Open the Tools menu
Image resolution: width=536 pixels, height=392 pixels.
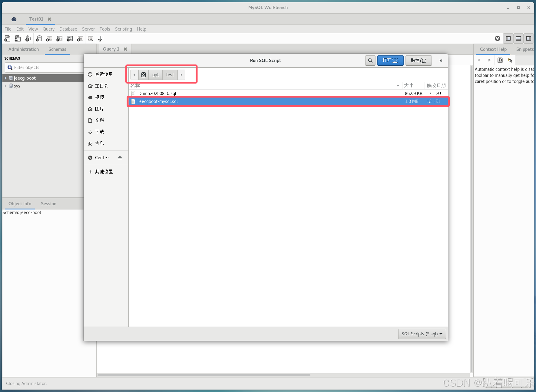pyautogui.click(x=105, y=29)
